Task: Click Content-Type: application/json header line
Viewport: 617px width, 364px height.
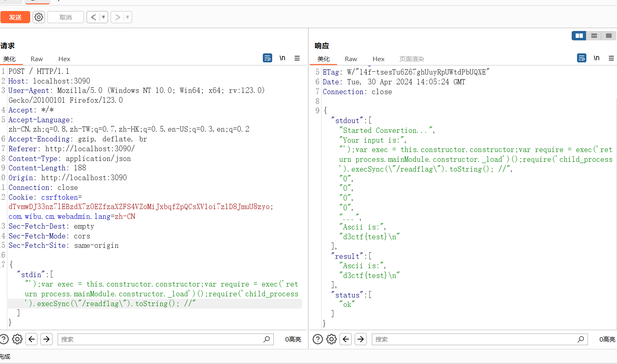Action: (70, 159)
